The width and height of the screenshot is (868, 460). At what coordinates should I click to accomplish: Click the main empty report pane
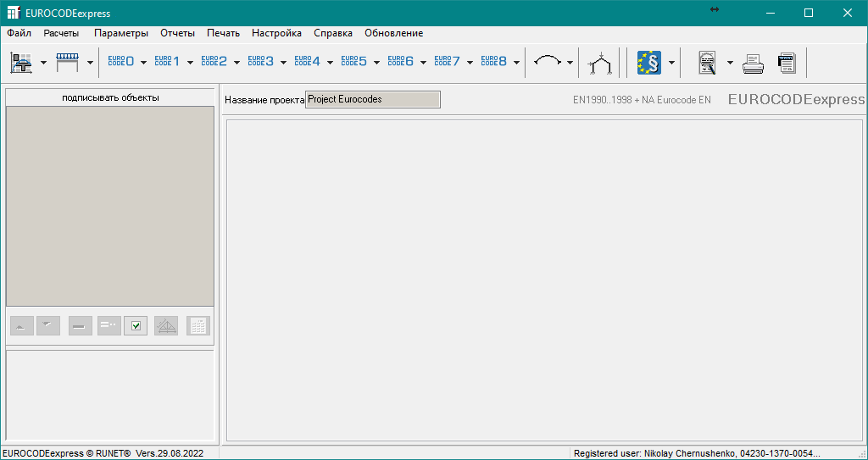click(545, 280)
